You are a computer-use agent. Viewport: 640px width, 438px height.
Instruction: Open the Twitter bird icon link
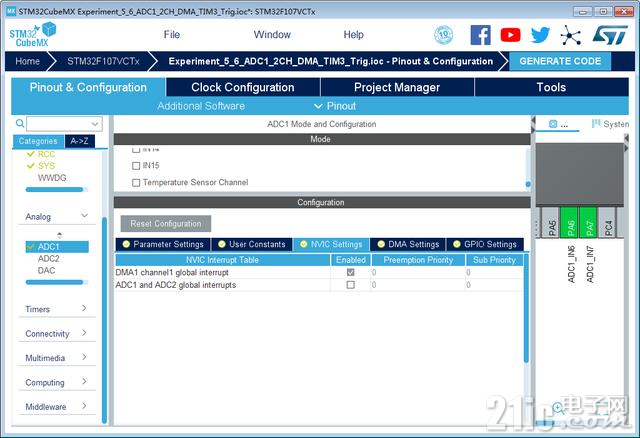tap(540, 35)
